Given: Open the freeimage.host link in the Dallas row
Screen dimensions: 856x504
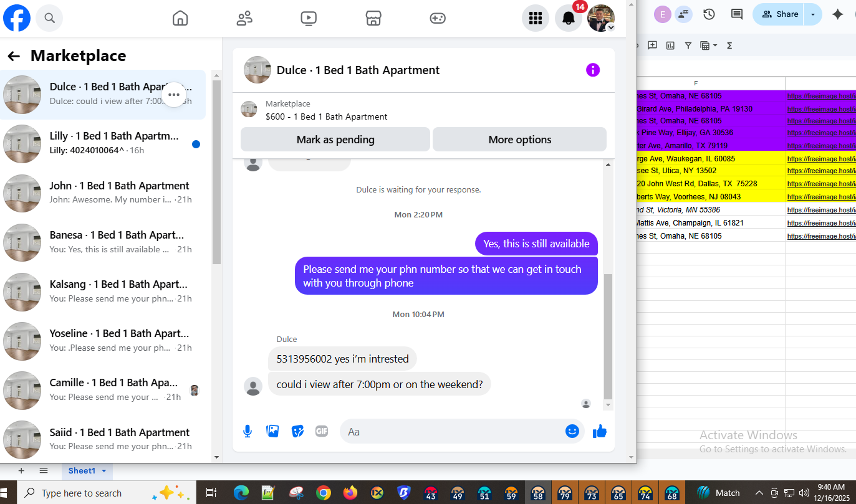Looking at the screenshot, I should click(x=821, y=184).
